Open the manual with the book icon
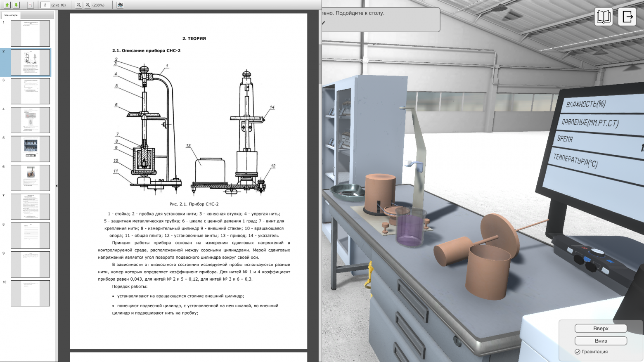Screen dimensions: 644x362 [x=603, y=17]
